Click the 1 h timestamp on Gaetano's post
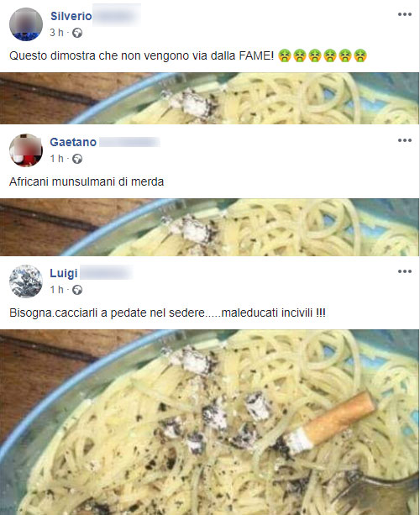420x515 pixels. [x=56, y=159]
